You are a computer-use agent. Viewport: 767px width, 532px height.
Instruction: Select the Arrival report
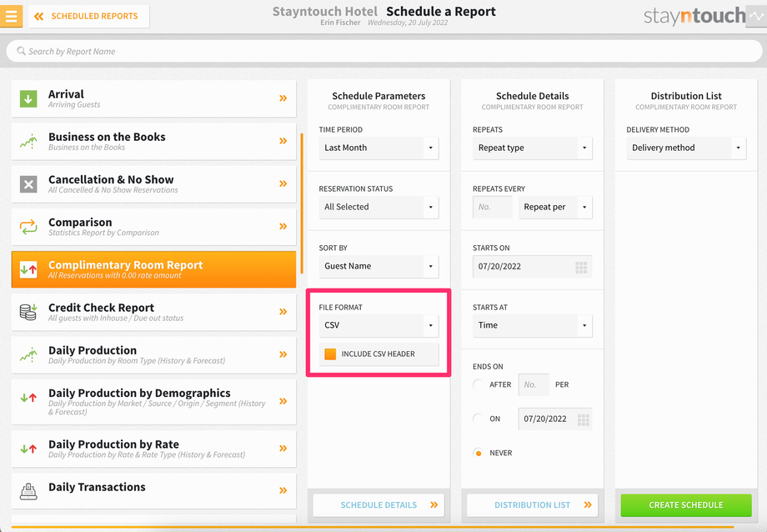(153, 98)
